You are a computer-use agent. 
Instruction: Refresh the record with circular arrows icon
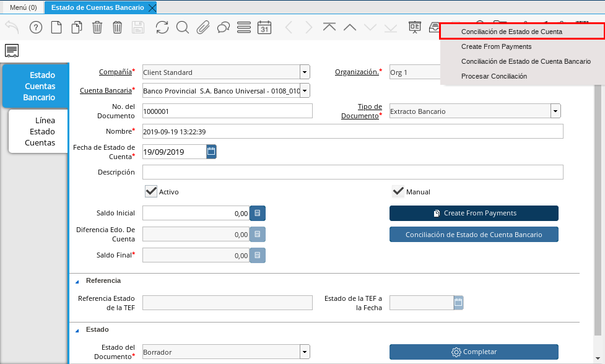(162, 27)
